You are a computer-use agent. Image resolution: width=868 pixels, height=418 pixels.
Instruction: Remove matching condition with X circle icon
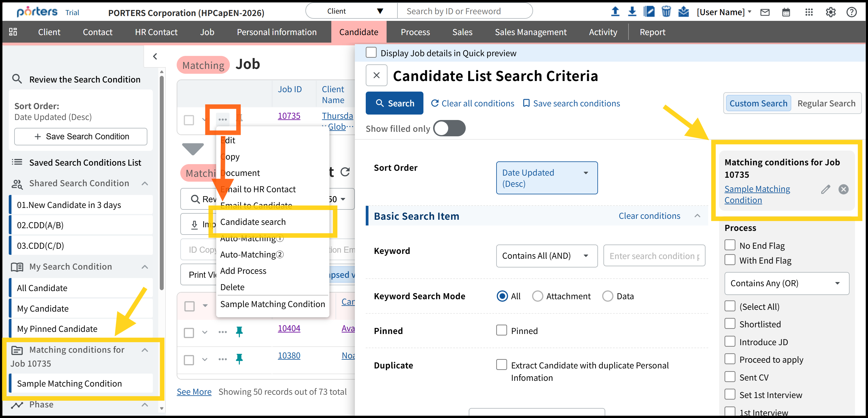(844, 190)
